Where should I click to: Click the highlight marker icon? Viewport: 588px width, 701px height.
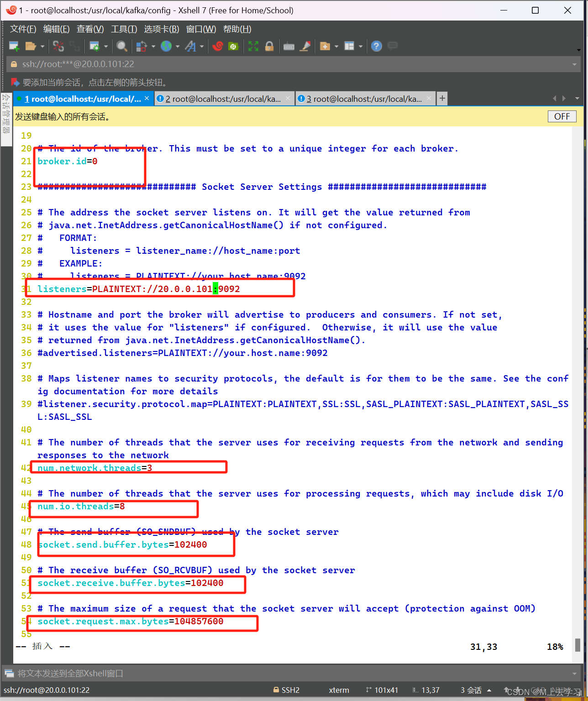(305, 46)
